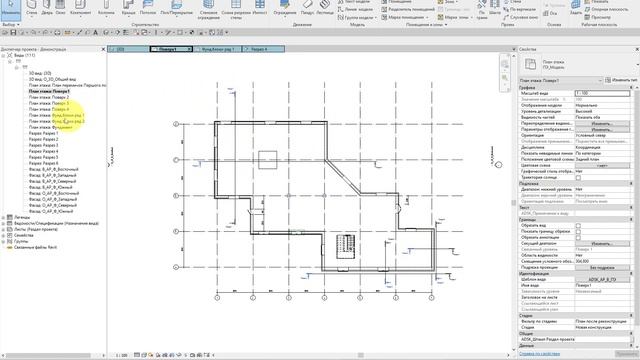Click the Разделитель помещений tool

(408, 9)
